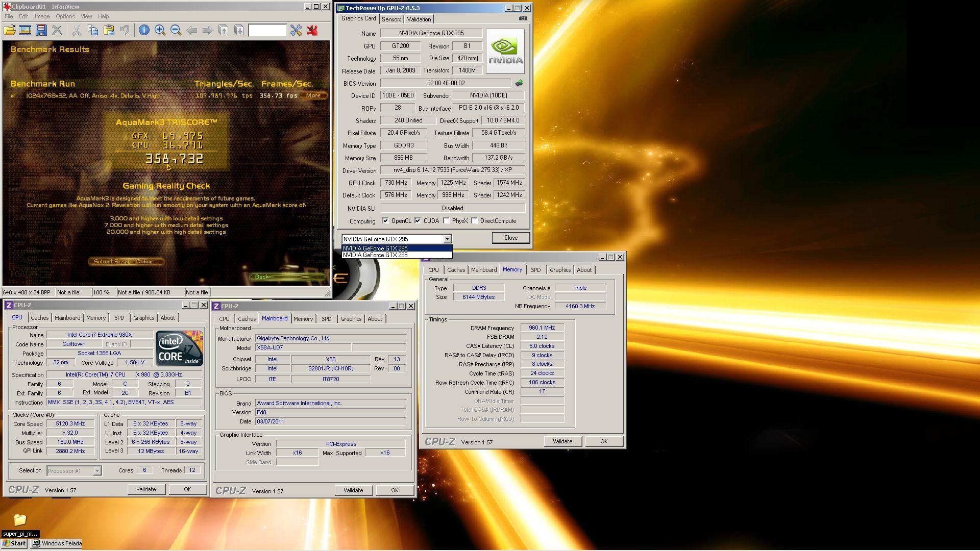
Task: Open Graphics tab in CPU-Z mainboard window
Action: [351, 319]
